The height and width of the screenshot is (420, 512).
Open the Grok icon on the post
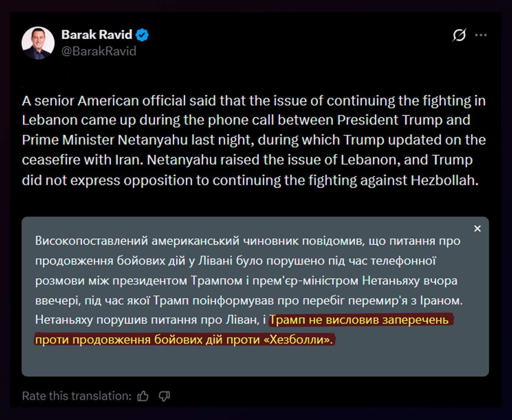pos(459,35)
